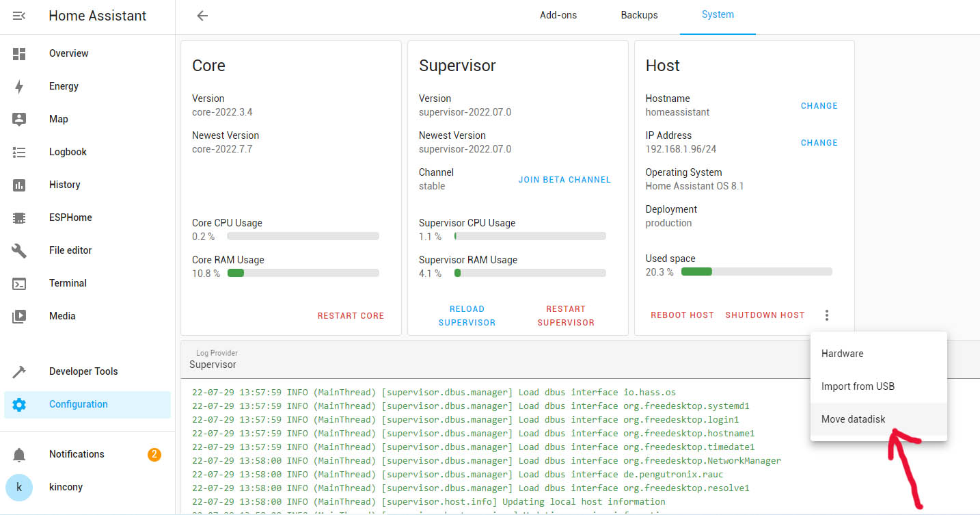Click the Logbook list icon
980x515 pixels.
19,152
